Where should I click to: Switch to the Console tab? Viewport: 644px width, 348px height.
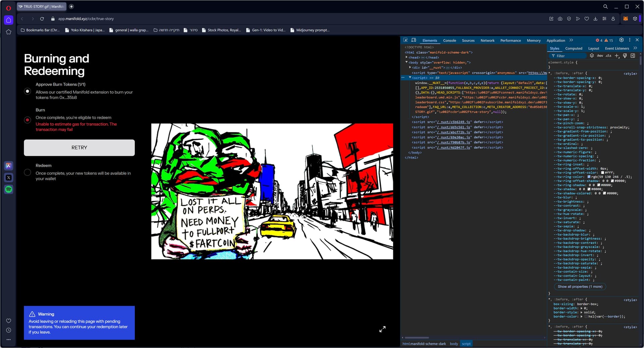449,41
